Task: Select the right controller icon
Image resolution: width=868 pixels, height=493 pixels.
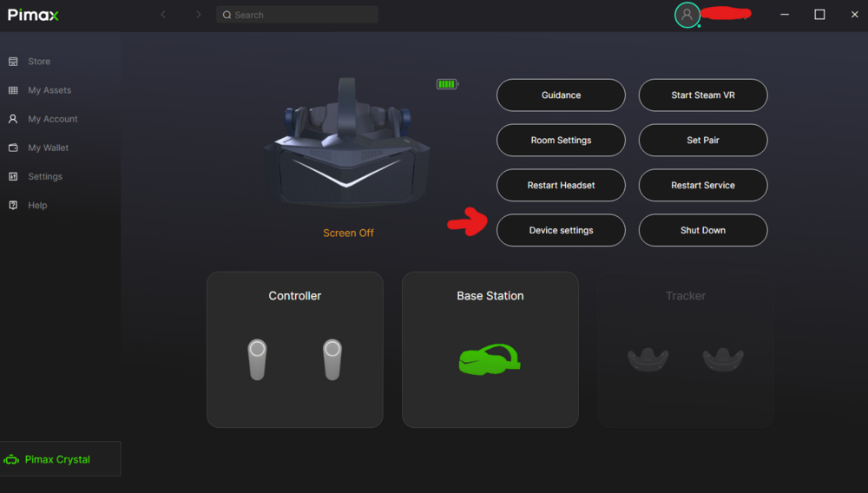Action: [332, 359]
